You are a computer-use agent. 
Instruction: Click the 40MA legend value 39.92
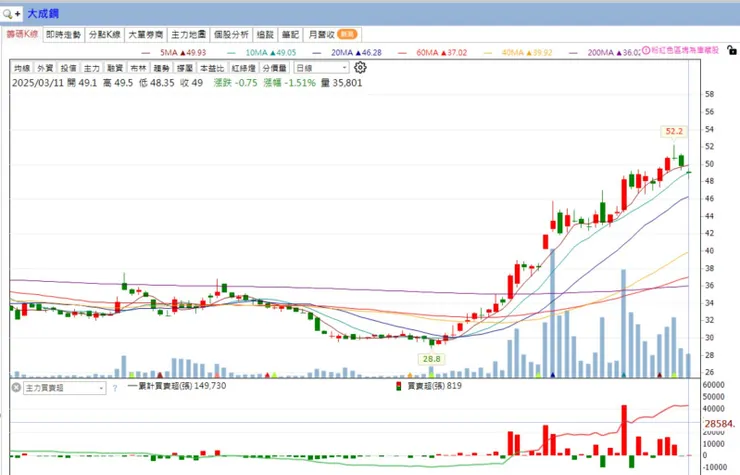tap(538, 53)
